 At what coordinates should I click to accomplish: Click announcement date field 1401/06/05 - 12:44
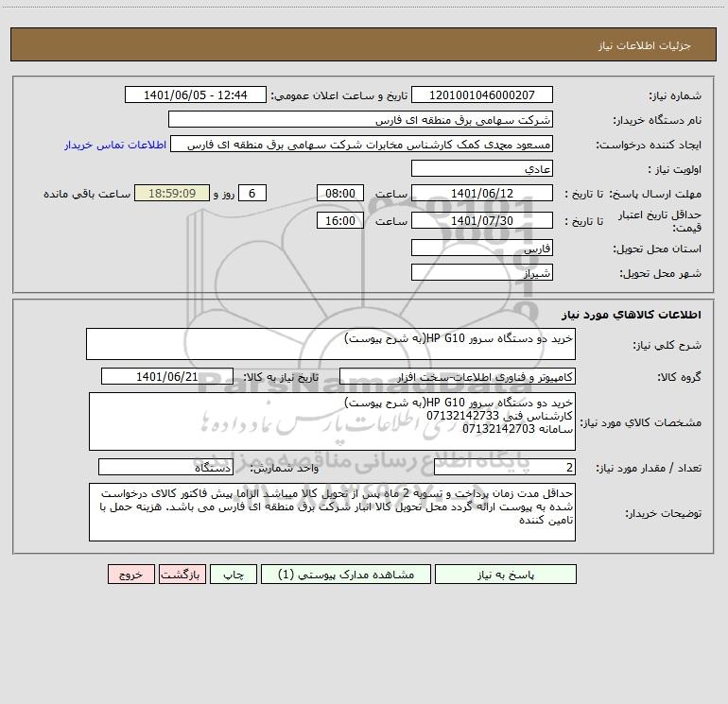click(x=196, y=94)
